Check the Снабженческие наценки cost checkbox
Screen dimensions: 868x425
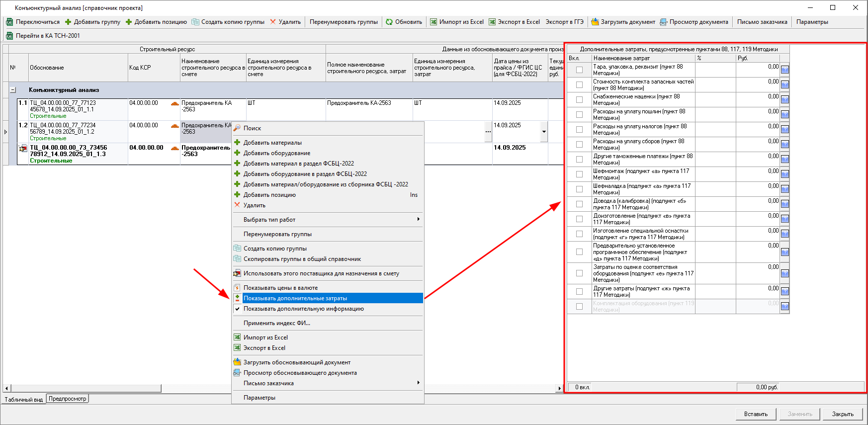click(579, 100)
